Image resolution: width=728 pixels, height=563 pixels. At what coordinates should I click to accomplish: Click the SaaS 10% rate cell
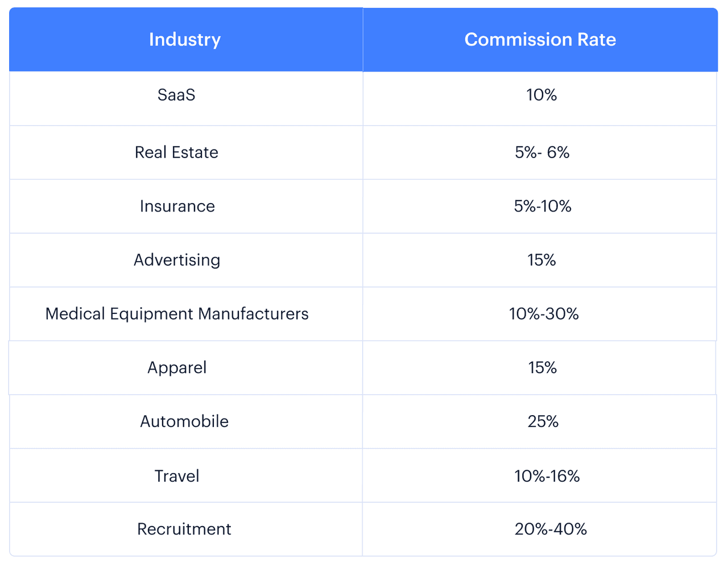click(541, 95)
